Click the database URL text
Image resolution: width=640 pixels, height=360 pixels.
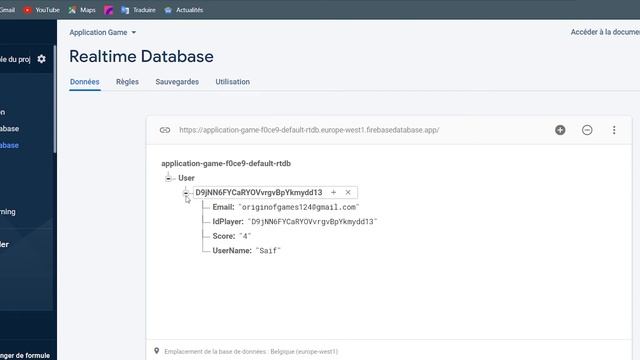click(309, 130)
